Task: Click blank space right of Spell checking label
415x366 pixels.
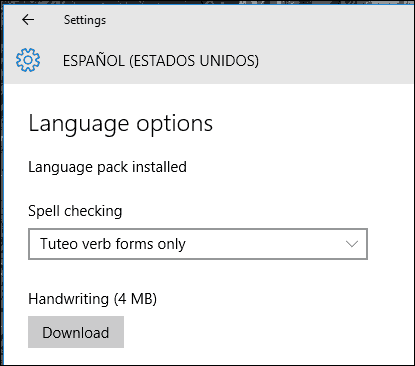Action: pyautogui.click(x=267, y=211)
